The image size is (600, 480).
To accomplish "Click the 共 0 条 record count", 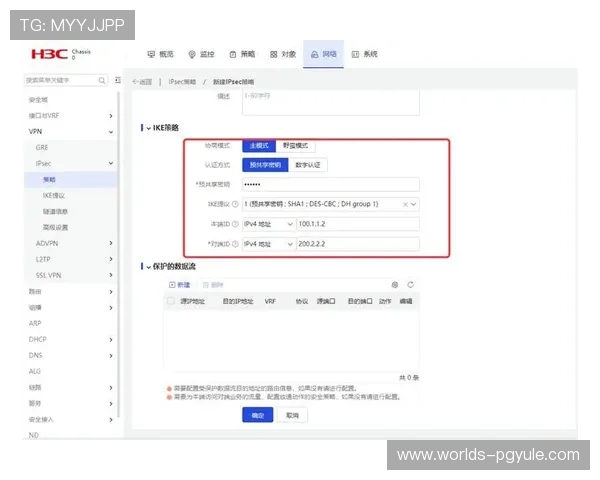I will tap(409, 378).
